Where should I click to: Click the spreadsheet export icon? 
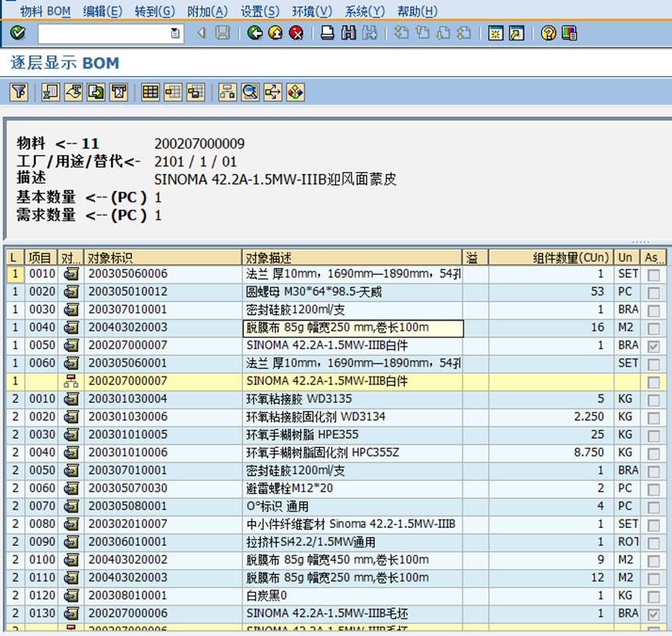coord(50,92)
